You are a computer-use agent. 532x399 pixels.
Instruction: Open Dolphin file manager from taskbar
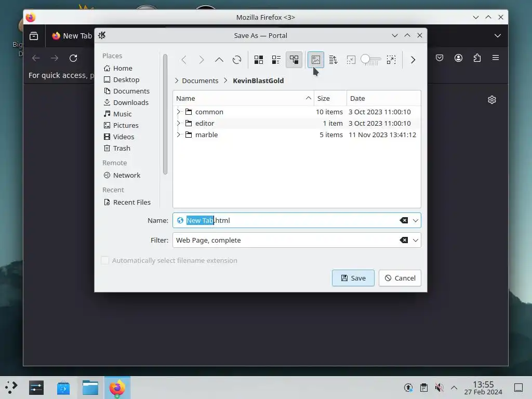tap(90, 388)
